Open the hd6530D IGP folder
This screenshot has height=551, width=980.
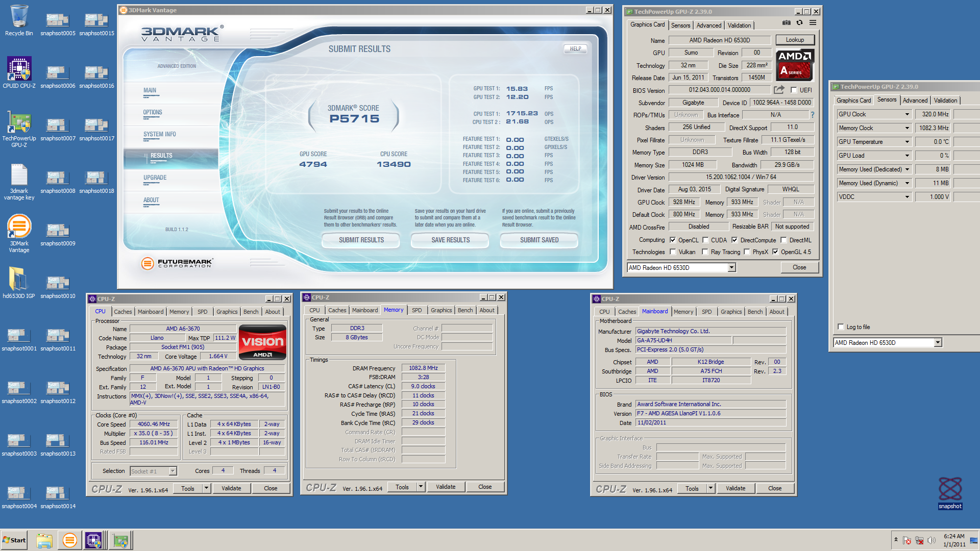(x=19, y=283)
